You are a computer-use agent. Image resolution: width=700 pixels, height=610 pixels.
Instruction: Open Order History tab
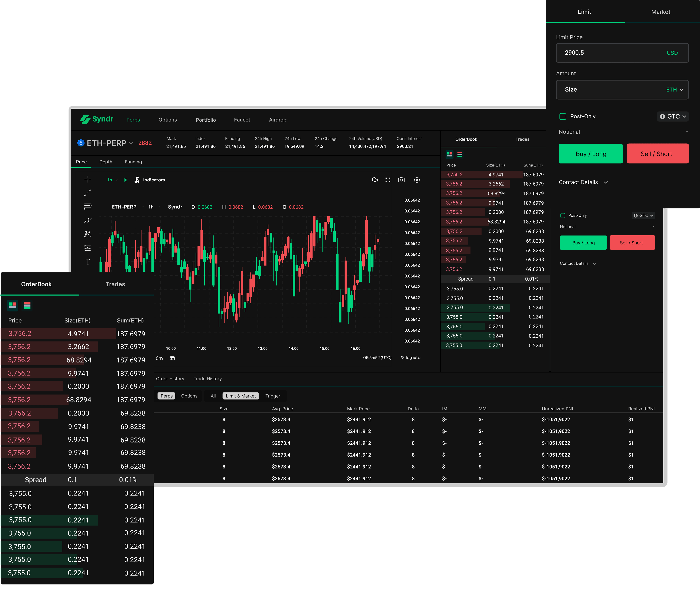170,378
